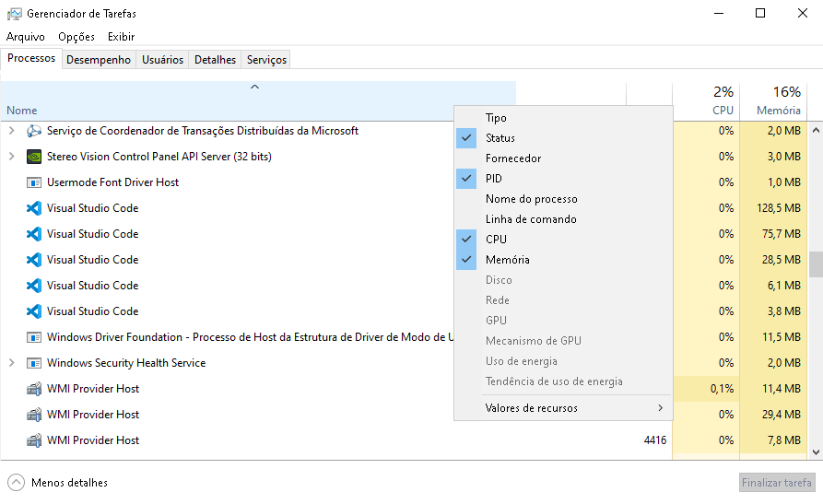The image size is (823, 504).
Task: Click the Usermode Font Driver Host icon
Action: [34, 182]
